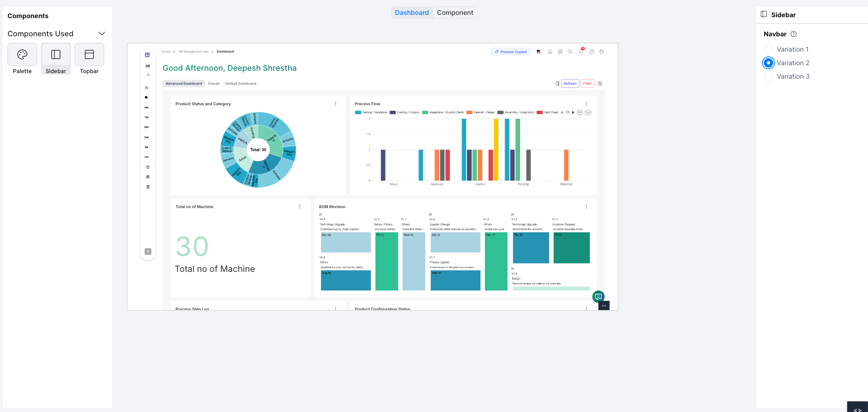Click the Nov 06 BOM revision block
Viewport: 868px width, 412px height.
coord(346,243)
